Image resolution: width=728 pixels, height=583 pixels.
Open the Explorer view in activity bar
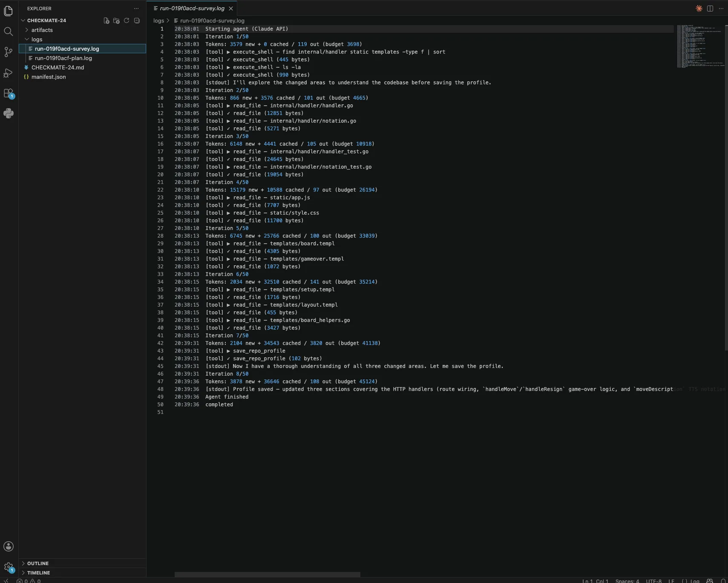coord(9,11)
